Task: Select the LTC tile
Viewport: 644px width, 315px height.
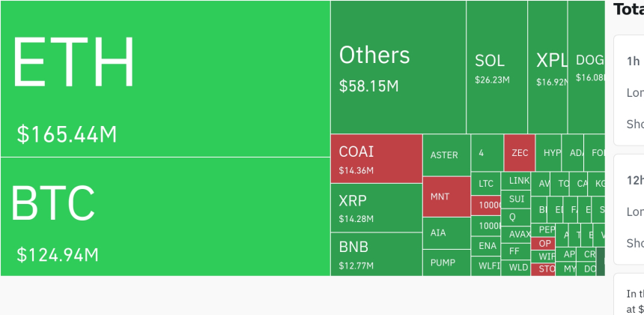Action: click(x=487, y=184)
